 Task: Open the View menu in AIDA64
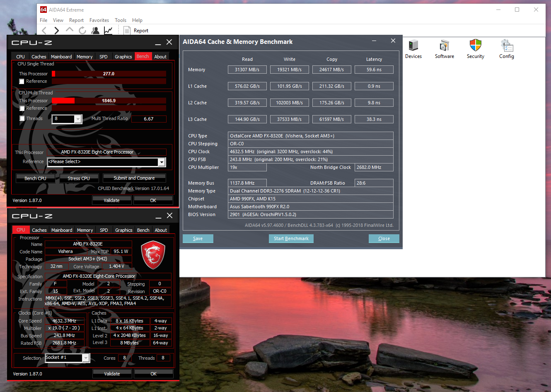pos(58,20)
